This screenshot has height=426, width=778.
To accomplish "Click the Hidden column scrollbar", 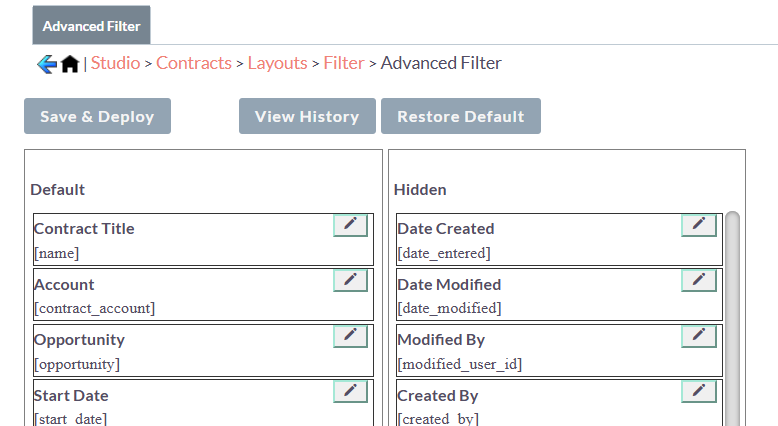I will point(732,318).
